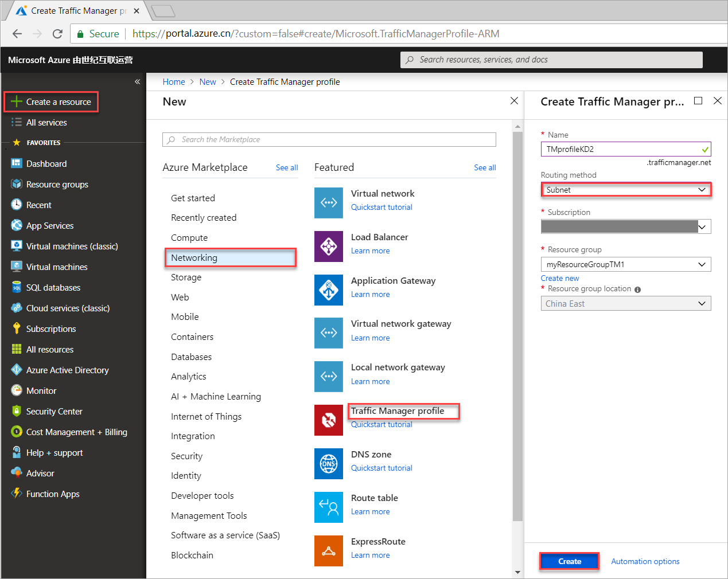Open the Subscription dropdown
Viewport: 728px width, 579px height.
pos(625,227)
